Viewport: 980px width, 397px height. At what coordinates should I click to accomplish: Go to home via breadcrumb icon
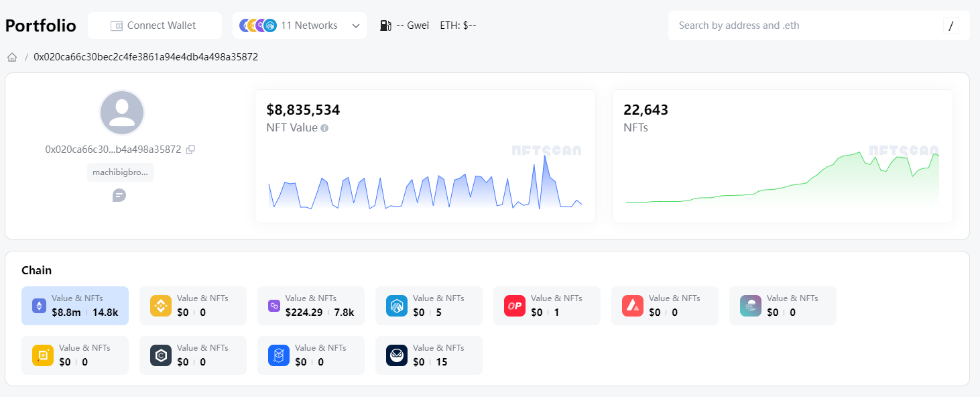[12, 58]
